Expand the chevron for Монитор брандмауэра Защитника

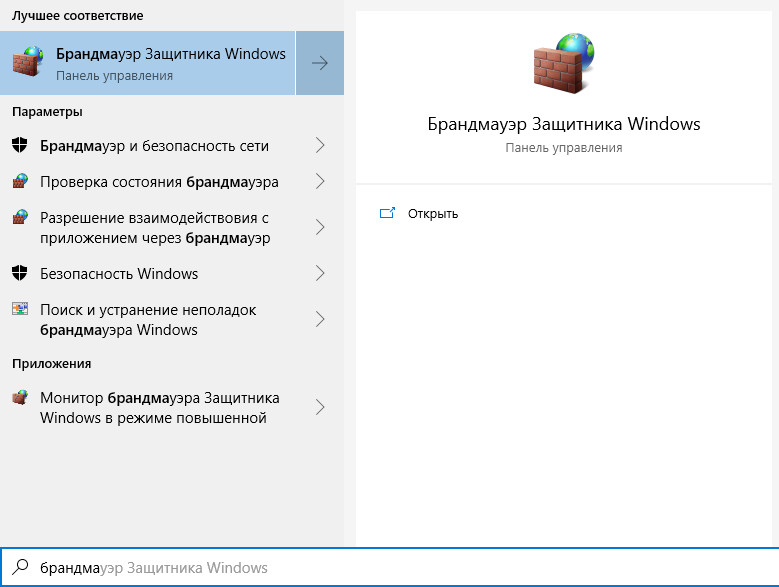pos(320,407)
